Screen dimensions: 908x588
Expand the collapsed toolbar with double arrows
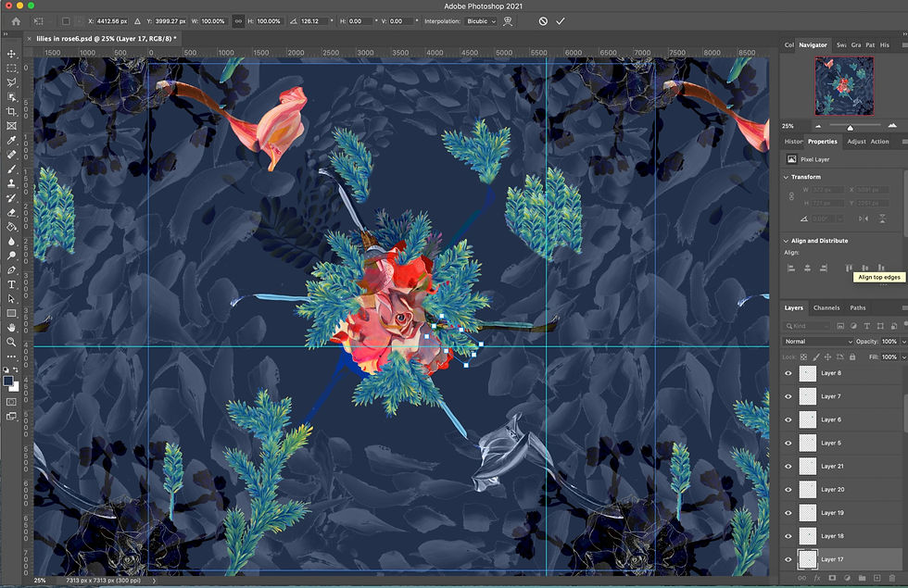coord(6,34)
